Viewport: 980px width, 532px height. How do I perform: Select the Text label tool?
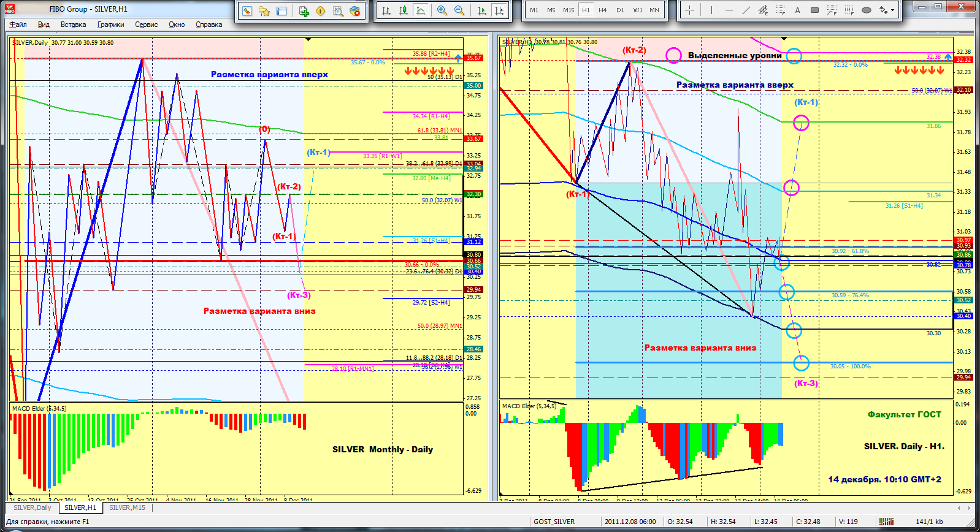[797, 10]
